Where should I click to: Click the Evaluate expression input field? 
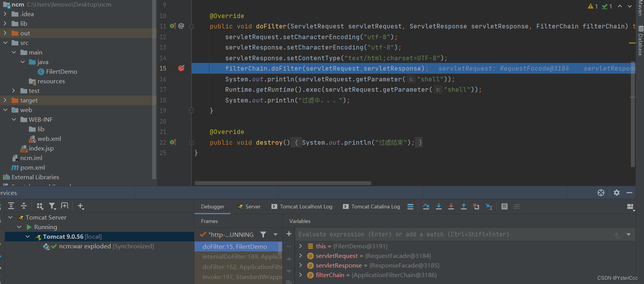[x=453, y=234]
